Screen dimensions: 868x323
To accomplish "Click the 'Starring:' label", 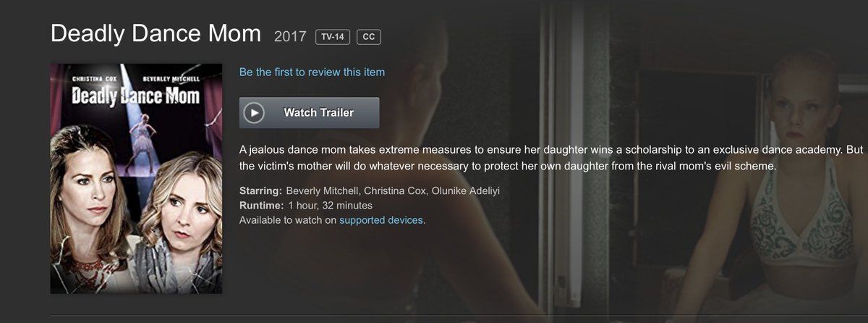I will coord(260,191).
